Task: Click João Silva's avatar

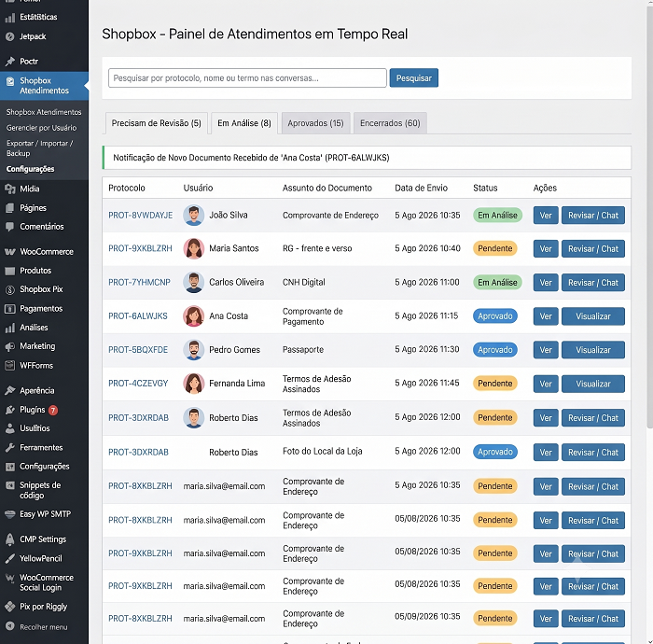Action: 194,216
